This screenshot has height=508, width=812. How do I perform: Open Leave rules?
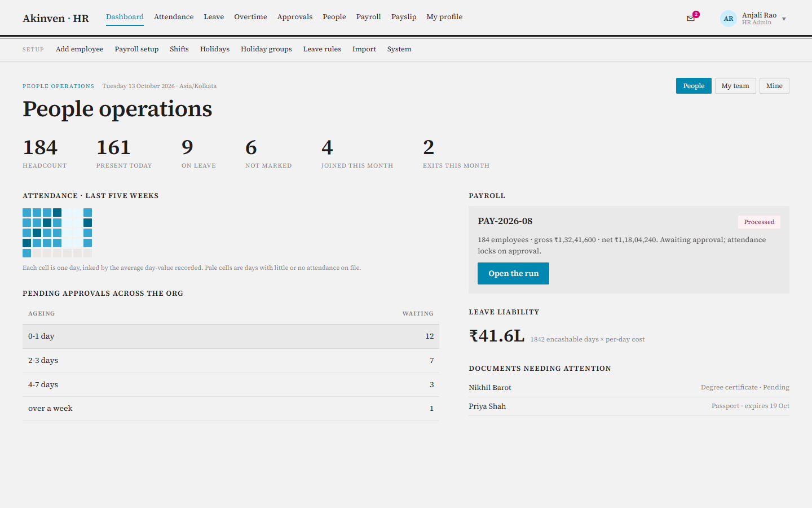(322, 49)
